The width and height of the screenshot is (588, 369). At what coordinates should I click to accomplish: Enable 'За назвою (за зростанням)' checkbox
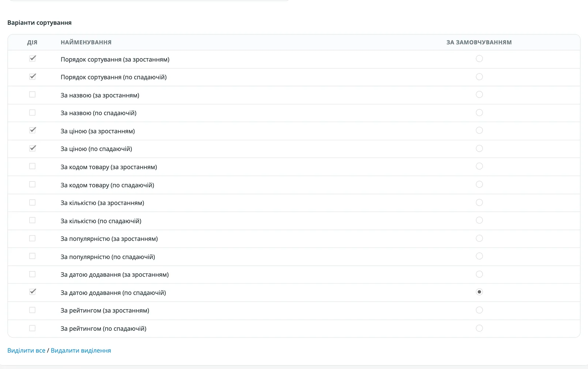point(32,95)
